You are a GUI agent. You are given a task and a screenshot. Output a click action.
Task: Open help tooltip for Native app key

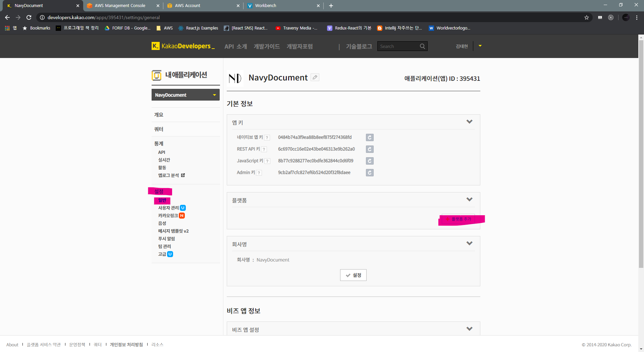267,137
